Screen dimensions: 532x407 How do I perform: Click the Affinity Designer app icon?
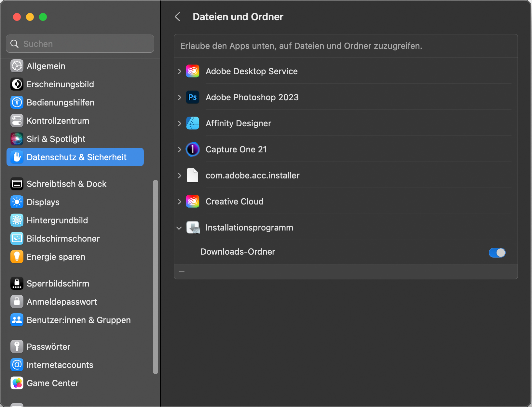(x=193, y=123)
